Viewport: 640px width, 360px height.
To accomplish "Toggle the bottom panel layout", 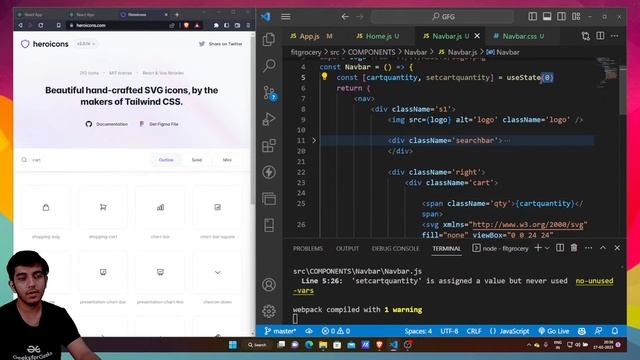I will pos(547,16).
